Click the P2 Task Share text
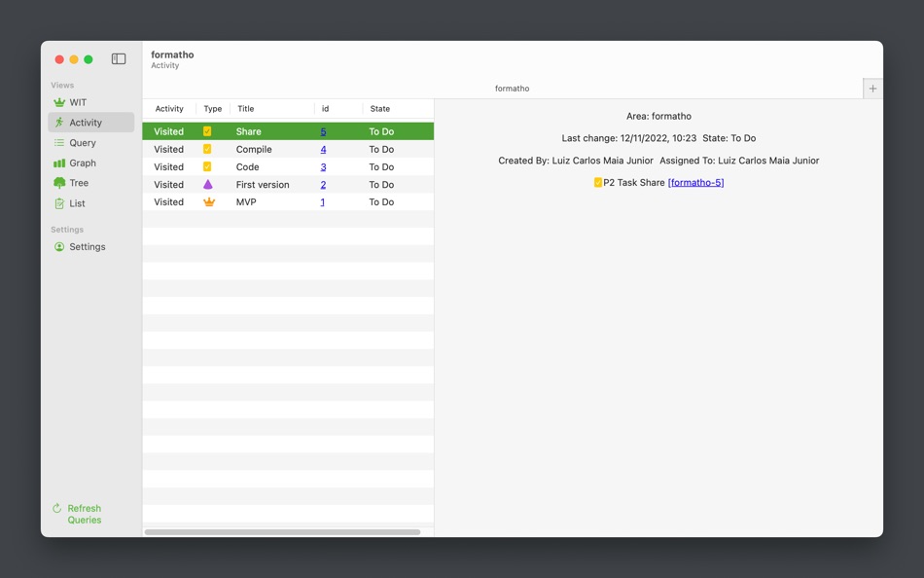924x578 pixels. point(634,183)
